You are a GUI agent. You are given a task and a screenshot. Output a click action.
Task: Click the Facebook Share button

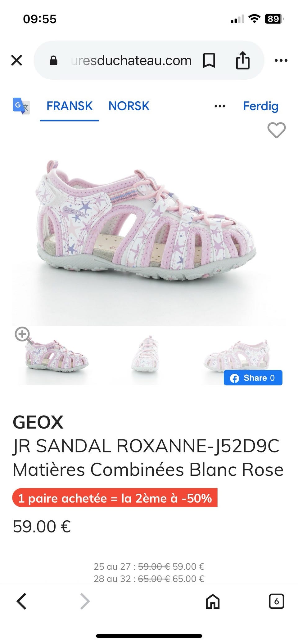(253, 378)
